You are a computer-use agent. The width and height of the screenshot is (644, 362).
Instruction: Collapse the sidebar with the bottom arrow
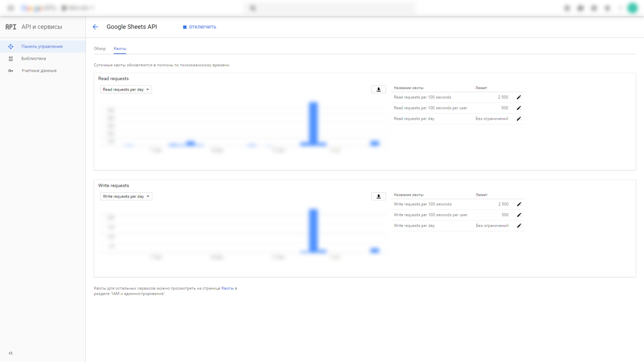point(10,353)
